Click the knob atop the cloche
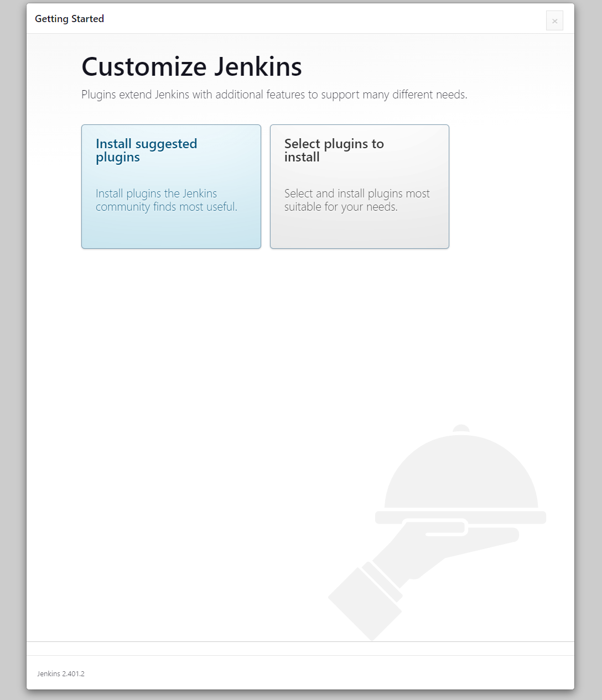The image size is (602, 700). coord(461,429)
